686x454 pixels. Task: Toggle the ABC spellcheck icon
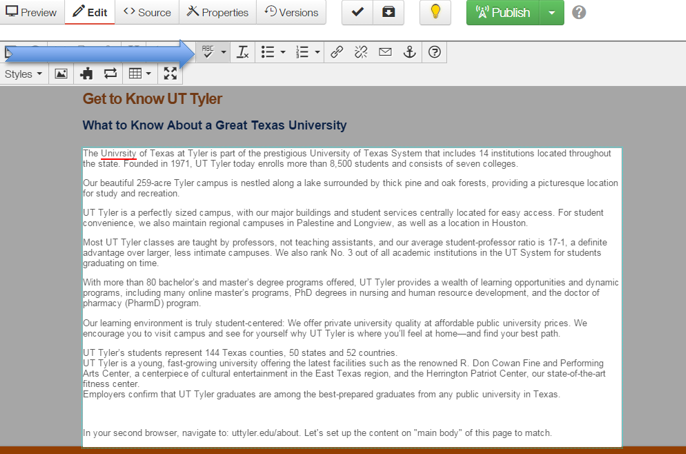coord(208,52)
